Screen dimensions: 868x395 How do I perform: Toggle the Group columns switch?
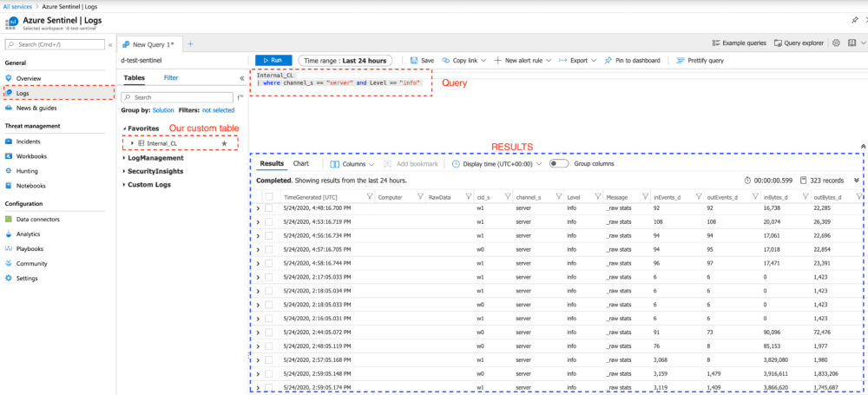560,164
